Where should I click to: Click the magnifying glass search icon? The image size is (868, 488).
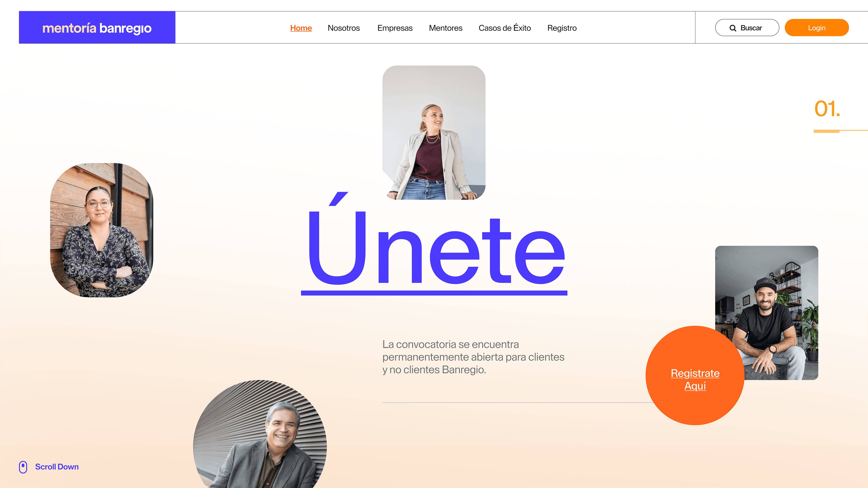[x=732, y=28]
